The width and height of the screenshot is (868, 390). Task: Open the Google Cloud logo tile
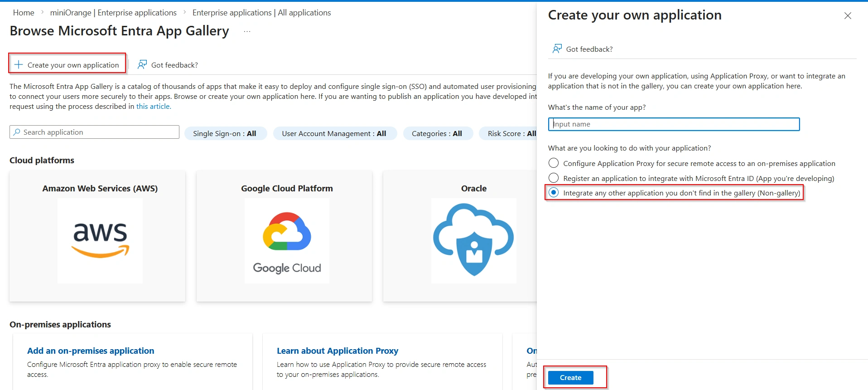pos(287,241)
